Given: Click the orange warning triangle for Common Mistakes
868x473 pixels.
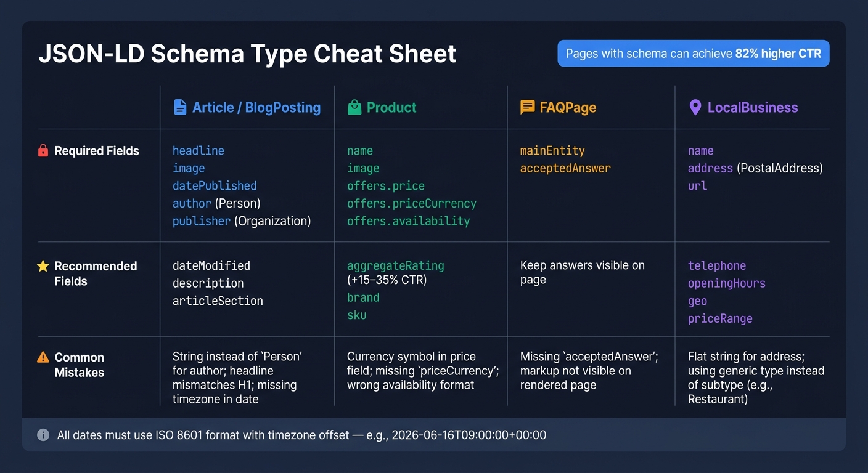Looking at the screenshot, I should 43,357.
